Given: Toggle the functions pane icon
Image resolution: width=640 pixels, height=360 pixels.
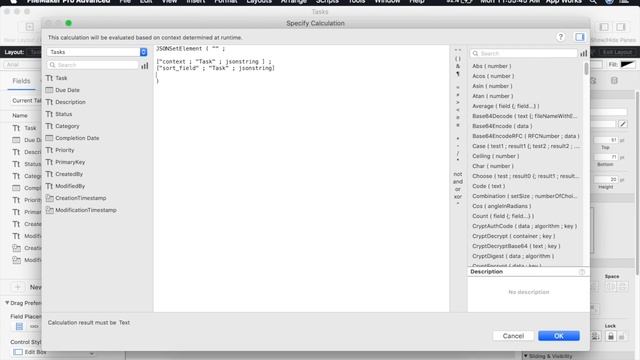Looking at the screenshot, I should [580, 37].
